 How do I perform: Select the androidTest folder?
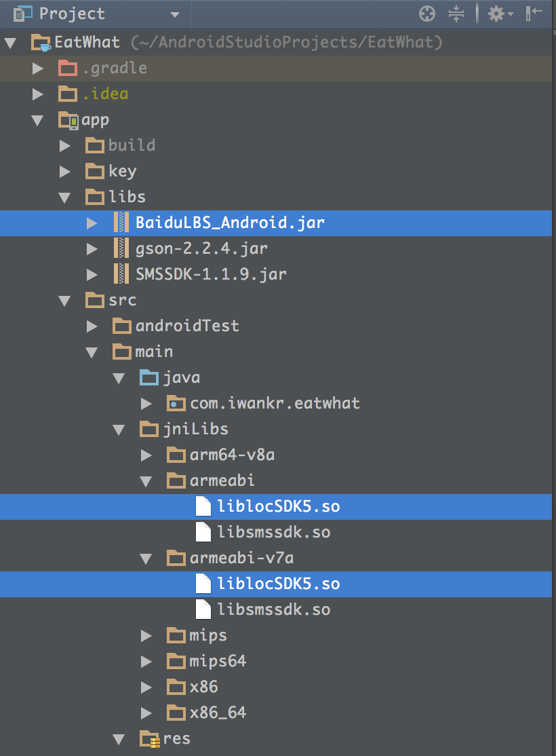[x=187, y=326]
